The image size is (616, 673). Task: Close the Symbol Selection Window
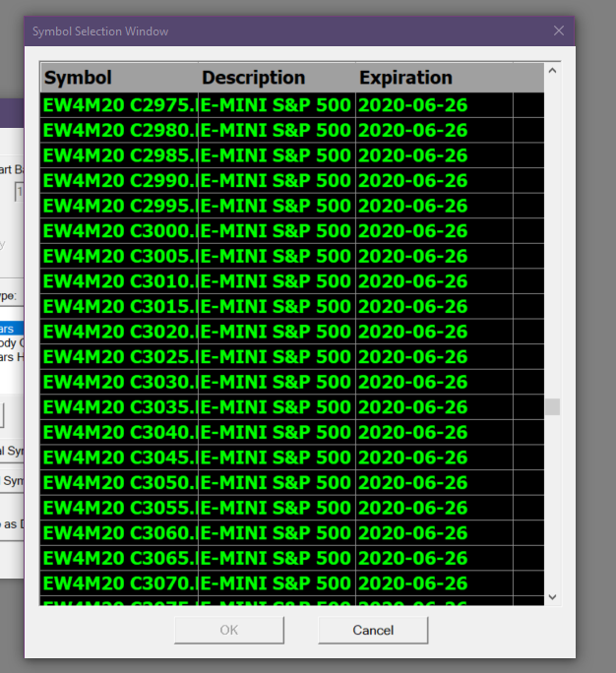coord(559,31)
